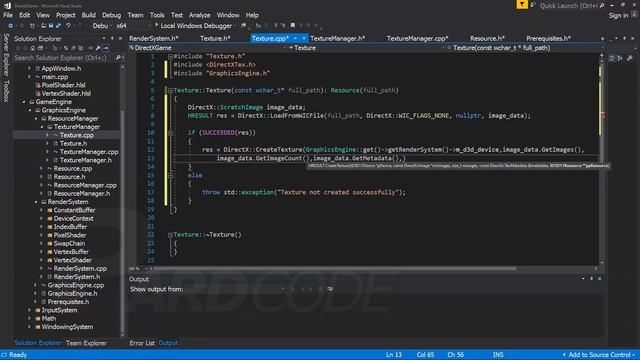Collapse the if (SUCCEEDED(res)) block
The width and height of the screenshot is (640, 360).
[x=170, y=133]
